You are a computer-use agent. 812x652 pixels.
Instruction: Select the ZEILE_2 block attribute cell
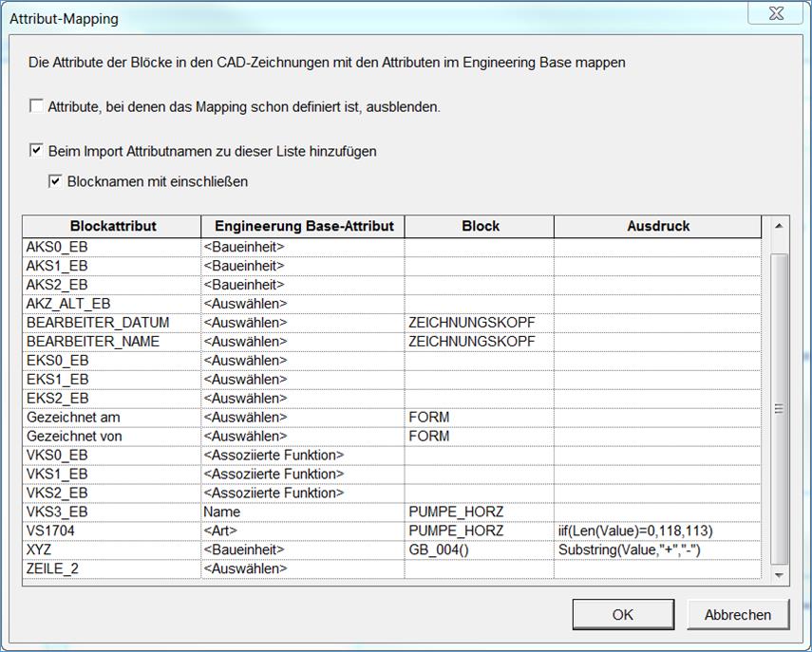click(x=112, y=568)
